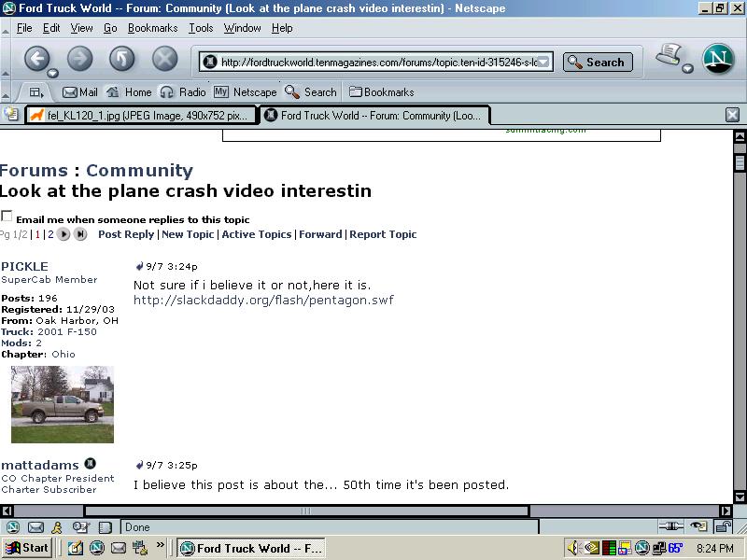This screenshot has height=560, width=747.
Task: Open the Bookmarks menu
Action: pos(152,28)
